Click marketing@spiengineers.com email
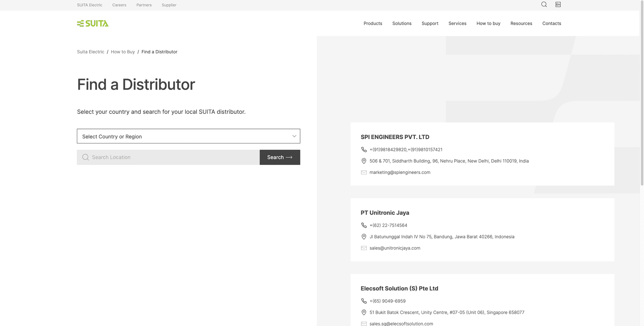Screen dimensions: 644x326 (400, 173)
